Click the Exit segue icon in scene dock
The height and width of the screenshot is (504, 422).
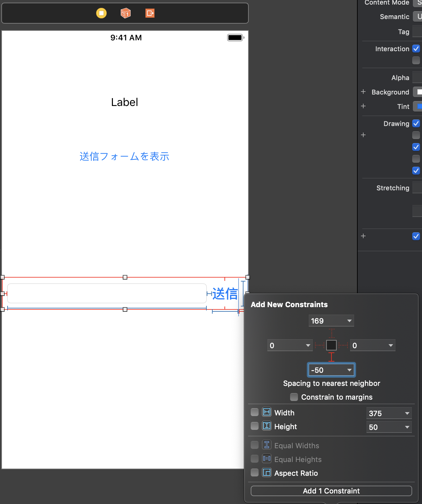(x=150, y=13)
